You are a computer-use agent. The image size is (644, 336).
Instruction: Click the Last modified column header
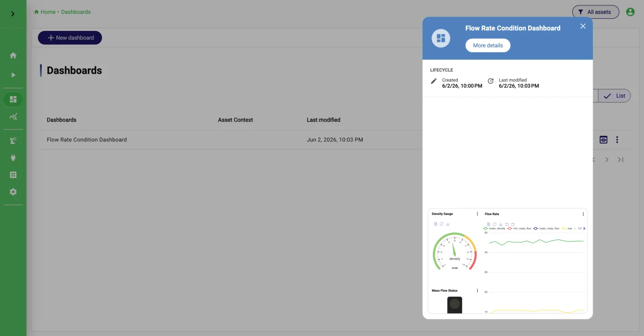click(x=323, y=120)
